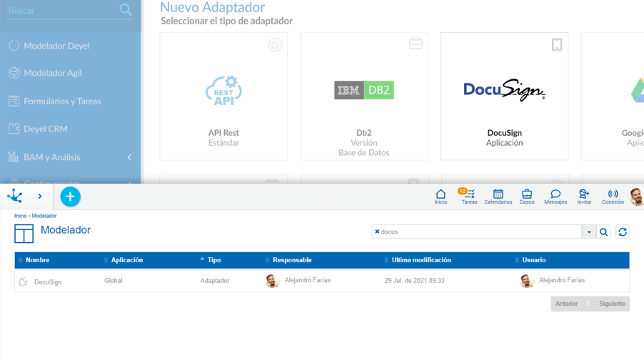Sort by Aplicación column

(127, 260)
